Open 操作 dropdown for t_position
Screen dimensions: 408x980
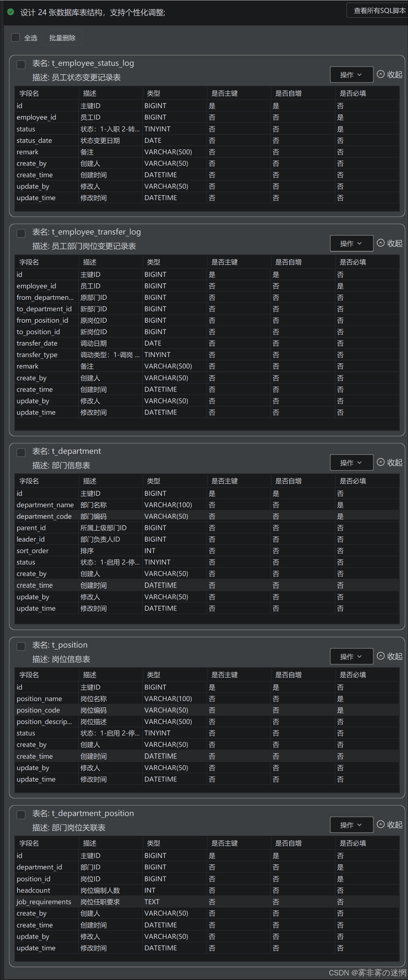point(351,656)
